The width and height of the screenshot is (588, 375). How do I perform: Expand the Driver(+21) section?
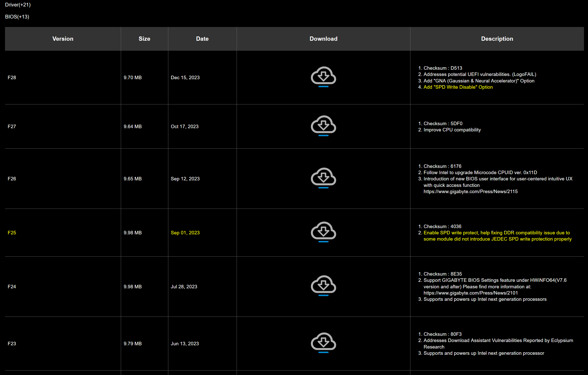(x=18, y=5)
